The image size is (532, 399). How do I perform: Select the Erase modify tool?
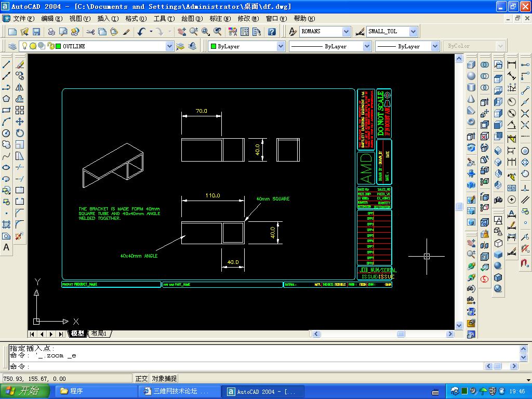[20, 64]
